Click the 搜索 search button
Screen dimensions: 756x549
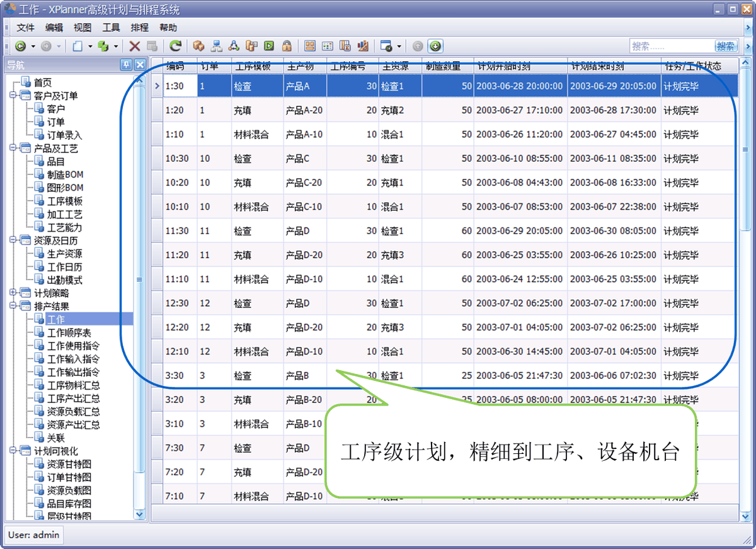(726, 46)
